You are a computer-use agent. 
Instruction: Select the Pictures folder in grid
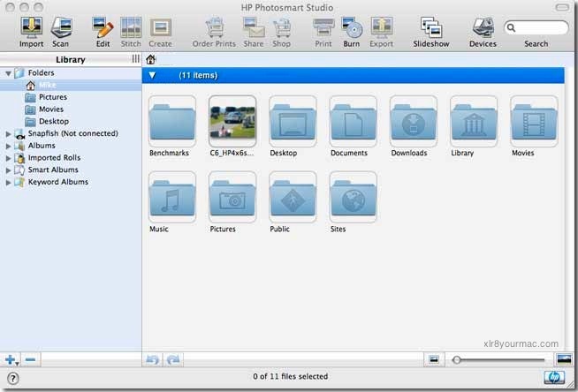point(232,197)
